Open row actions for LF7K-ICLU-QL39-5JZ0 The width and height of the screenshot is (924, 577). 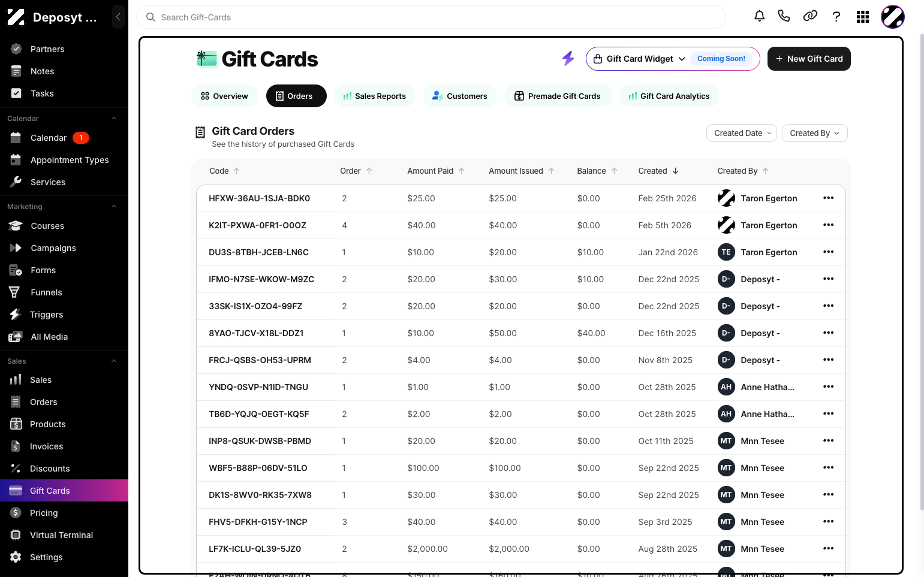point(828,548)
